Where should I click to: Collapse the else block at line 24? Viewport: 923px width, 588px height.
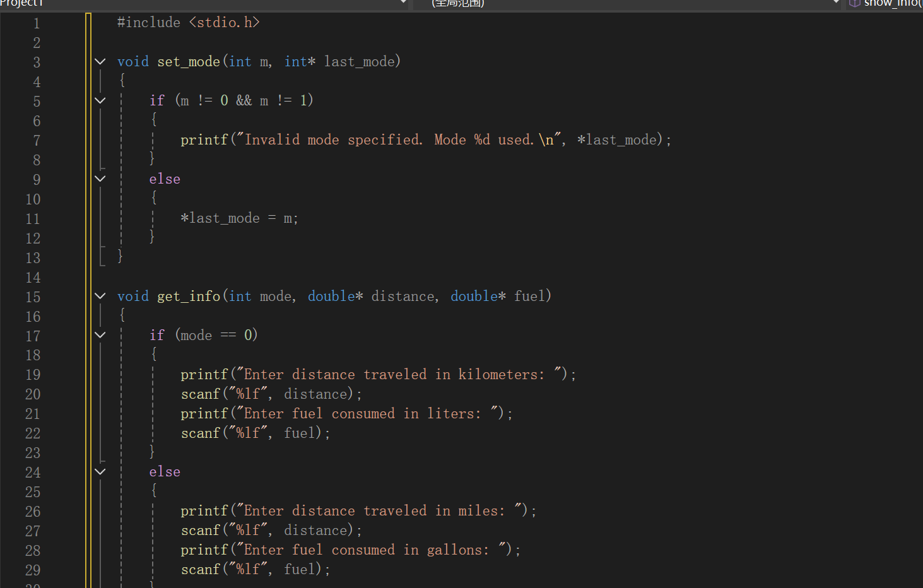[100, 471]
